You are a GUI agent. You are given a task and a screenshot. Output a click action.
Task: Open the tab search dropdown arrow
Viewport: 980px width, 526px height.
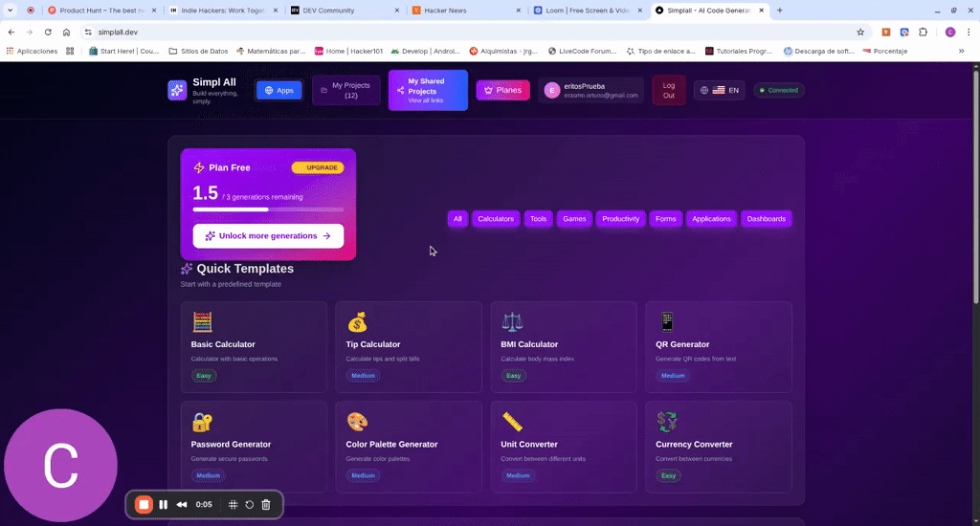pos(10,10)
